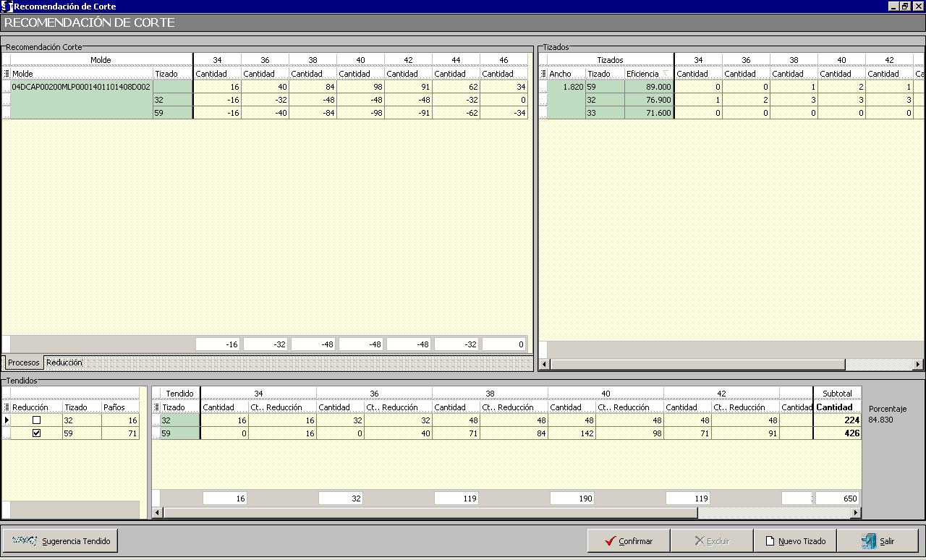Click the Salir exit door icon
This screenshot has width=926, height=560.
click(868, 541)
